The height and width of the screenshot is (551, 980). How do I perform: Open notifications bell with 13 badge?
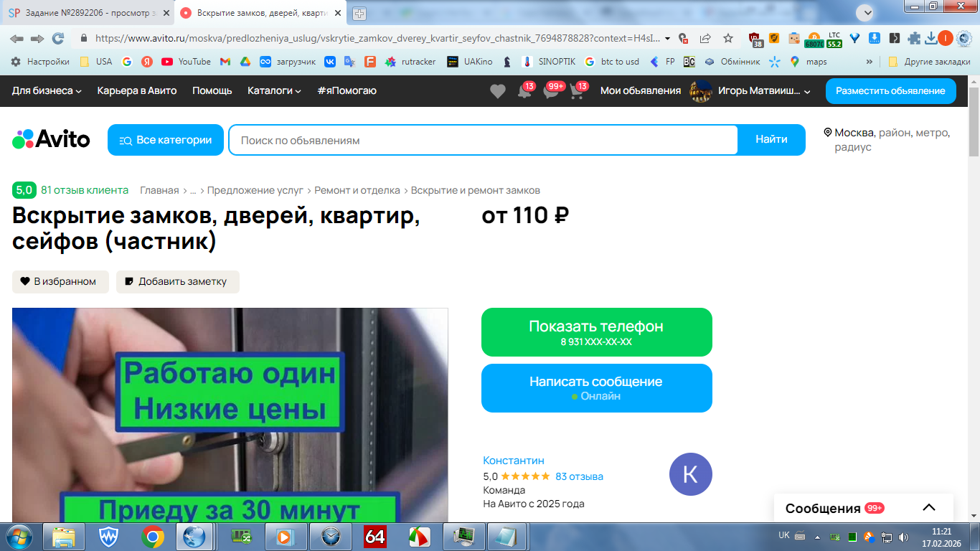[x=525, y=91]
